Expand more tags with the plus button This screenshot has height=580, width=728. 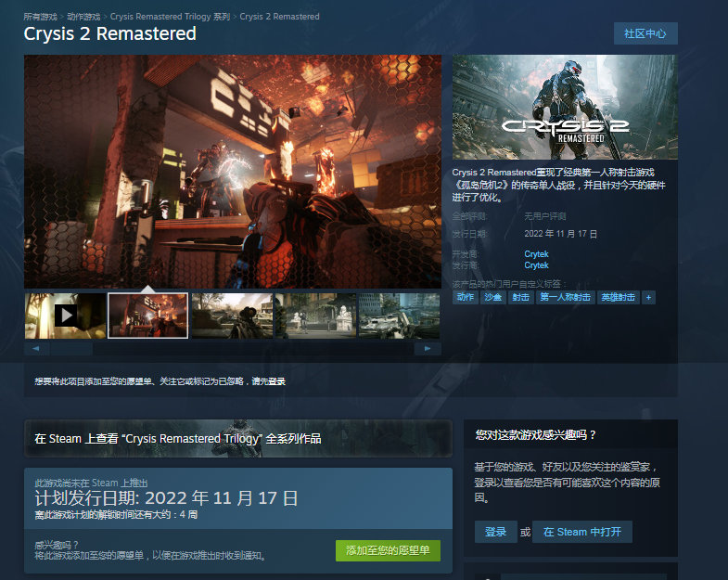tap(648, 298)
